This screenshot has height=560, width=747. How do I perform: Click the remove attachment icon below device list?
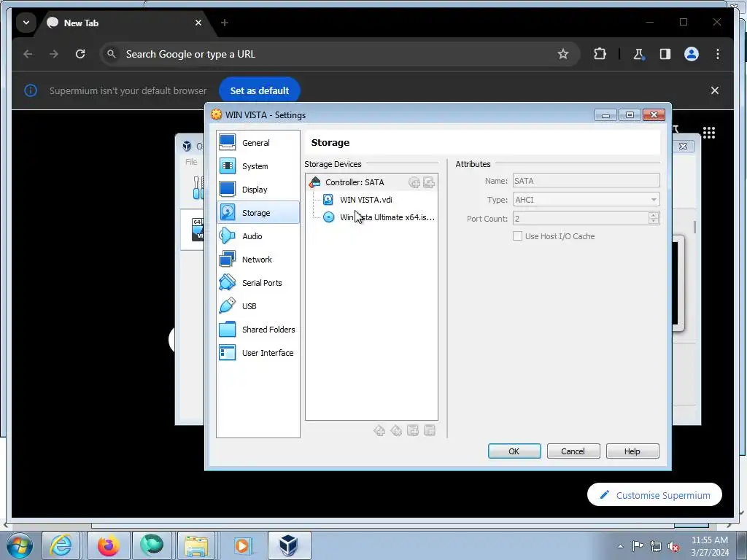[429, 430]
